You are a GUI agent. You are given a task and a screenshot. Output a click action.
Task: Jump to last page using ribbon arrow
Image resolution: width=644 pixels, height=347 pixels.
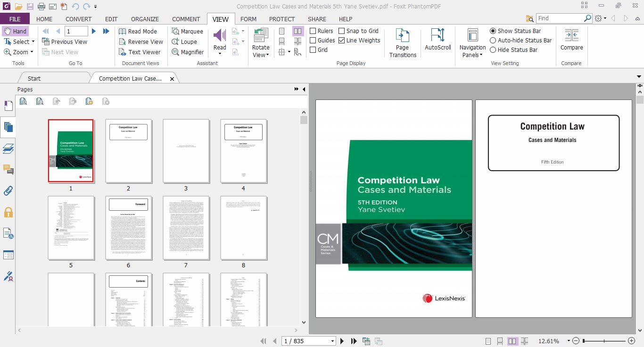106,31
